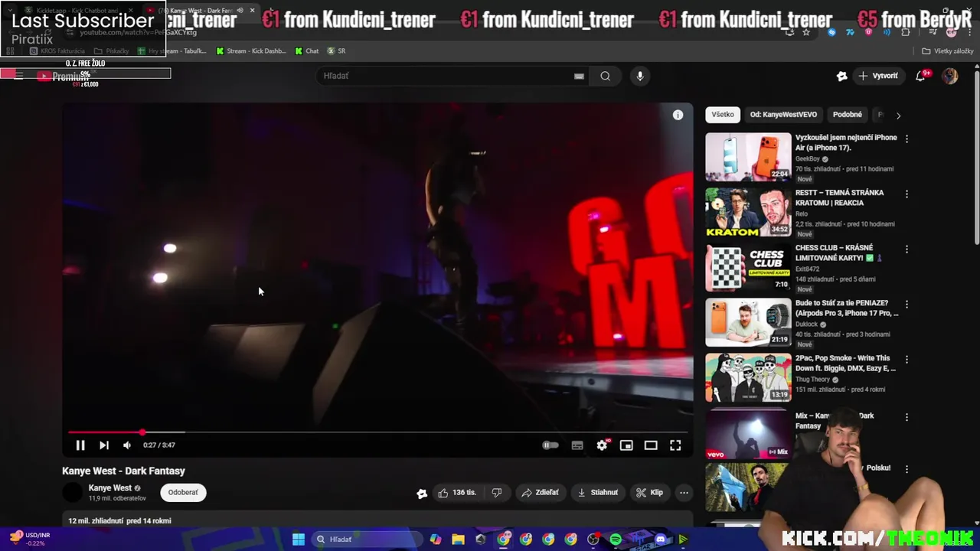
Task: Start voice search with microphone
Action: click(640, 76)
